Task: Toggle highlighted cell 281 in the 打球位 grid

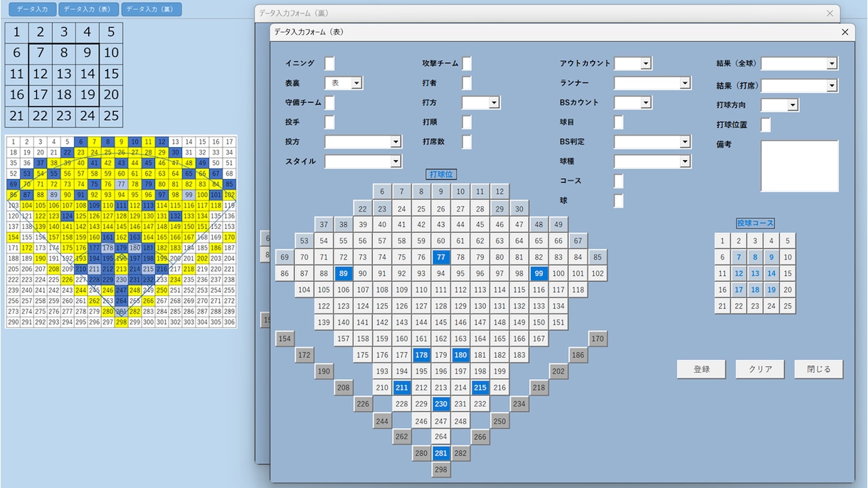Action: (x=442, y=453)
